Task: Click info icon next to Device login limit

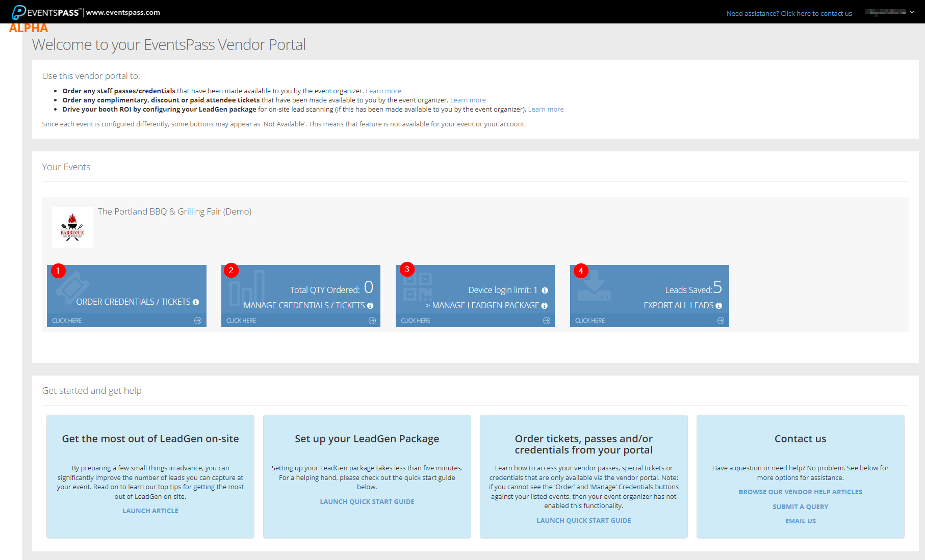Action: (x=545, y=290)
